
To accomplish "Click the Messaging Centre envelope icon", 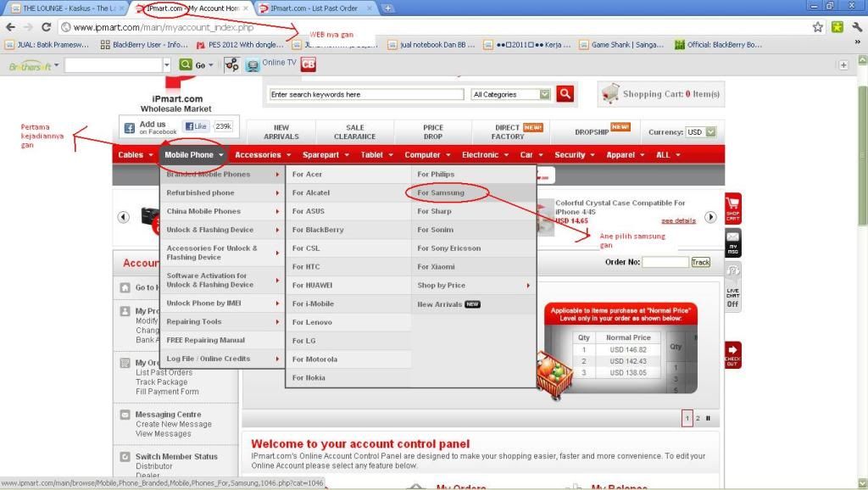I will (x=125, y=415).
